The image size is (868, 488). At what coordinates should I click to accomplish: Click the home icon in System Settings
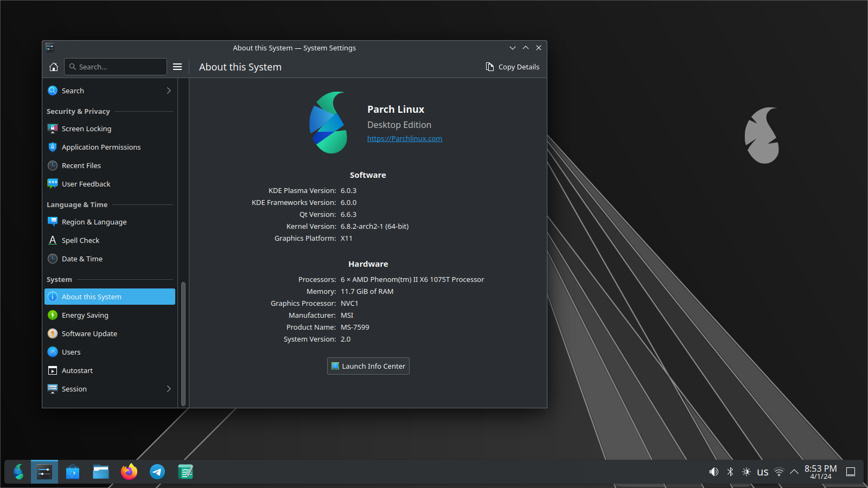pos(54,67)
